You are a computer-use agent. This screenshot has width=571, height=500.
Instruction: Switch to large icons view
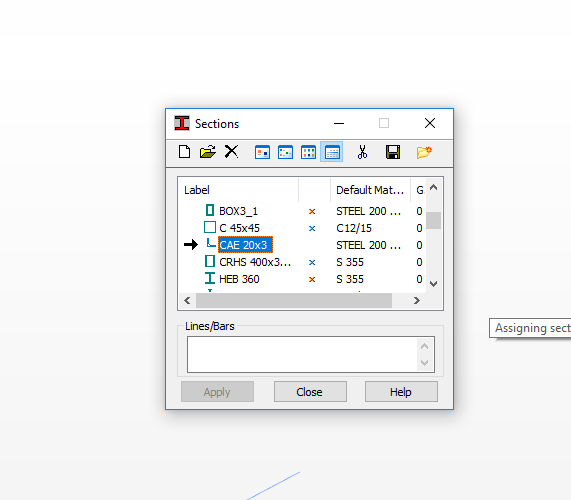(x=262, y=152)
